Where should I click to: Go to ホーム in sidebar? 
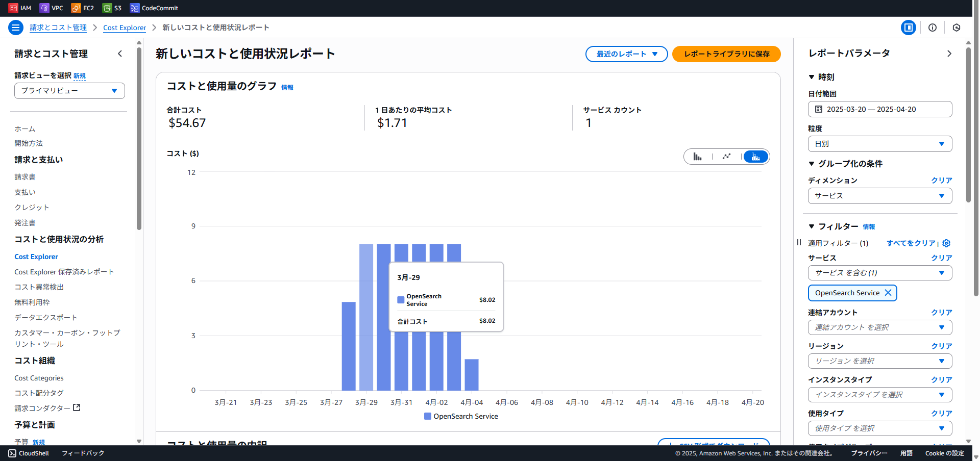click(x=25, y=129)
